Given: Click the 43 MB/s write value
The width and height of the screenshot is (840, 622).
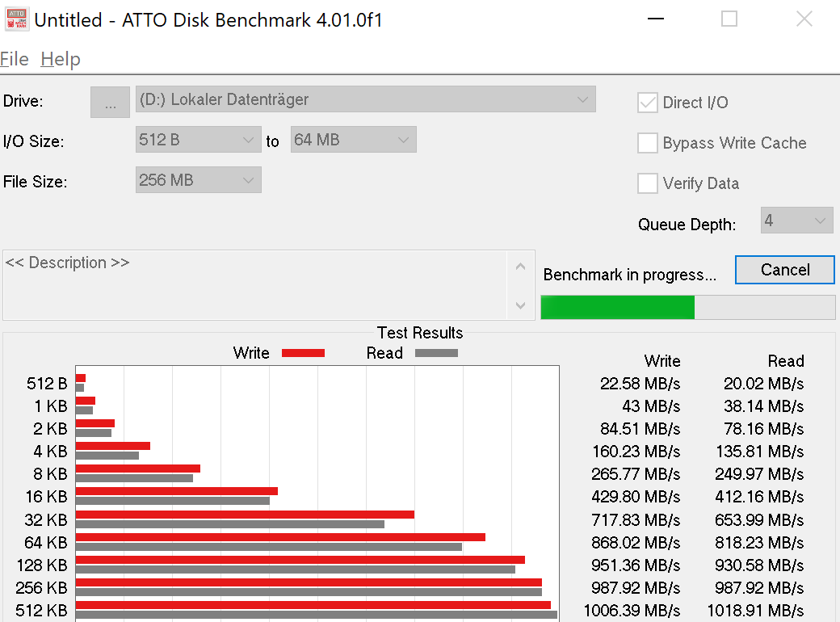Looking at the screenshot, I should pyautogui.click(x=652, y=406).
